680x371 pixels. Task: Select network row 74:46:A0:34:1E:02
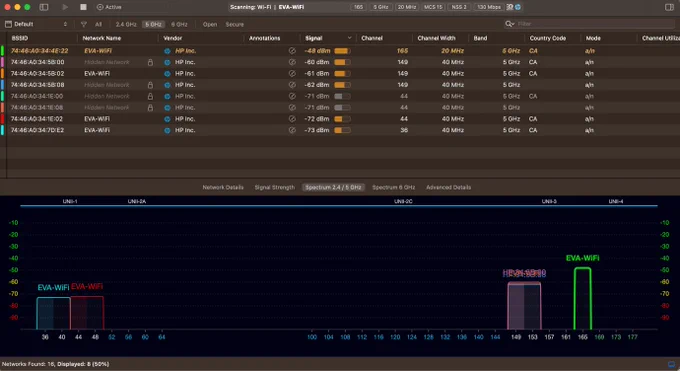[x=340, y=119]
